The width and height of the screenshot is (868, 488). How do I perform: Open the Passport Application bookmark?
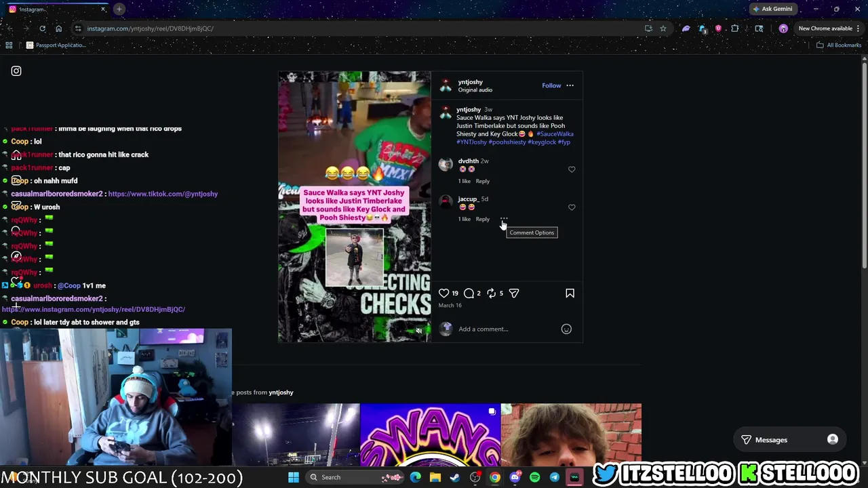click(x=56, y=45)
